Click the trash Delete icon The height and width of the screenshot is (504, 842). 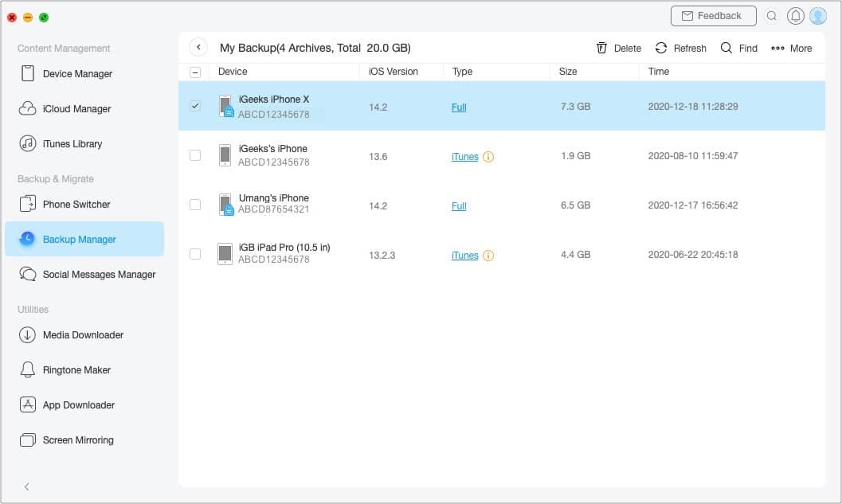601,48
